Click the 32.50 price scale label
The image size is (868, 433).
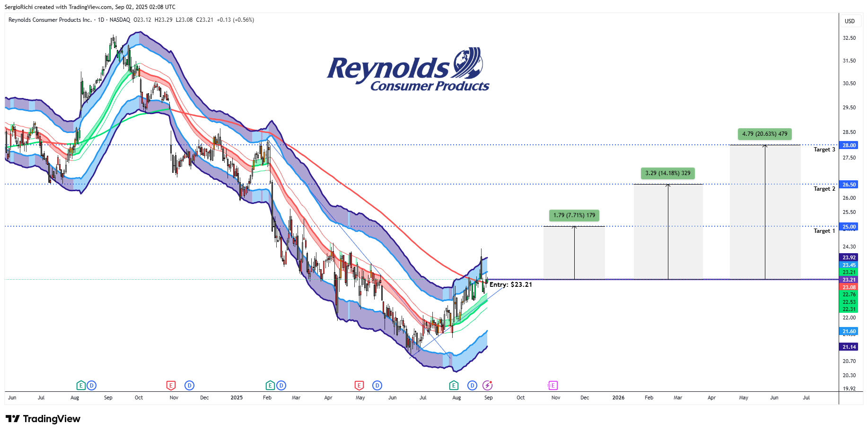(x=849, y=38)
